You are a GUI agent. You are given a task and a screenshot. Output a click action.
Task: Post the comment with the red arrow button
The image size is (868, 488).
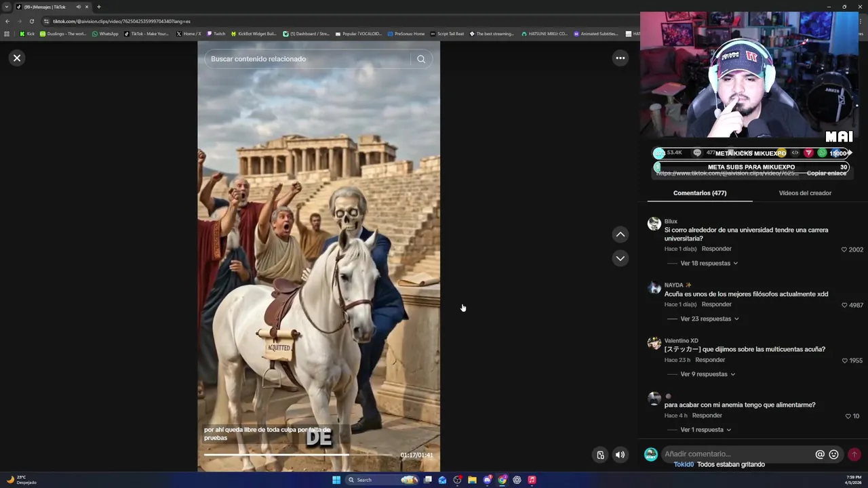pos(854,454)
